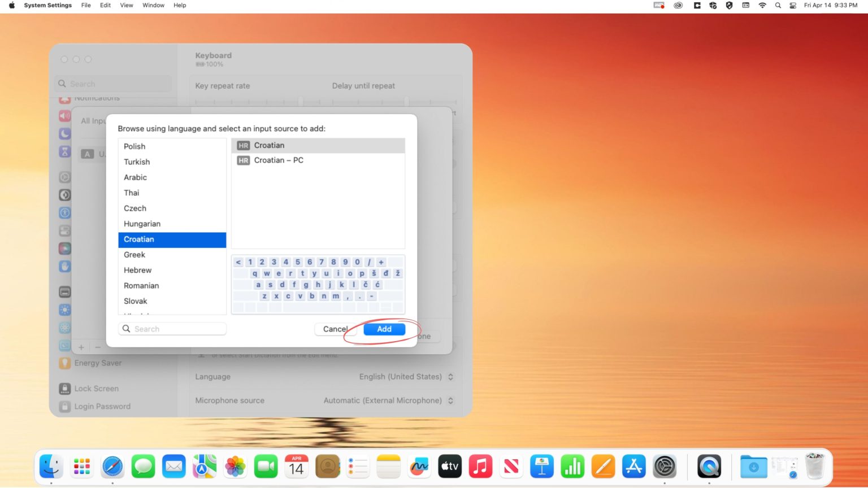Start FaceTime from the Dock
The height and width of the screenshot is (488, 868).
[266, 466]
